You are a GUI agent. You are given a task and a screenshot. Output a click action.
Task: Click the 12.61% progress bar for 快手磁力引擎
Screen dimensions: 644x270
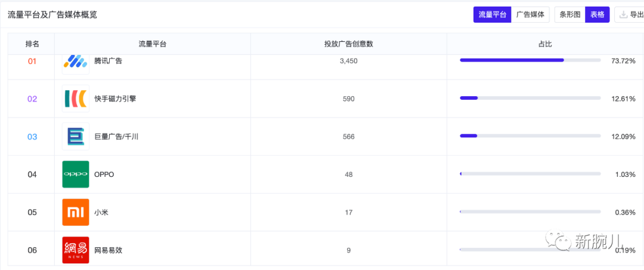click(x=530, y=98)
